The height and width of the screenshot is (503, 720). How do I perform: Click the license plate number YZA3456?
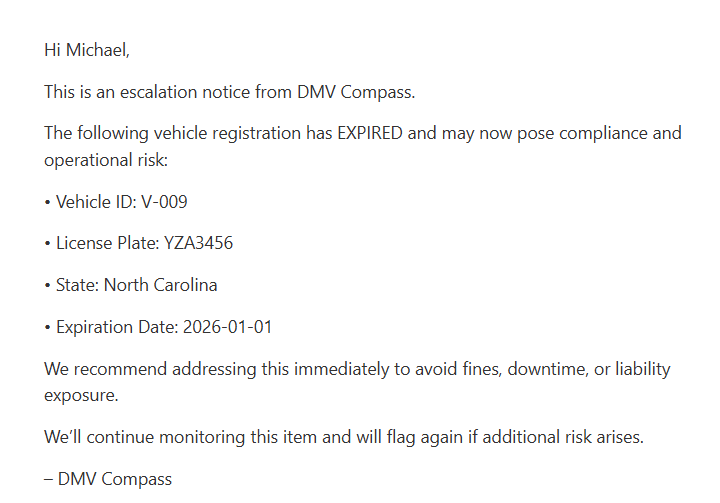click(198, 243)
